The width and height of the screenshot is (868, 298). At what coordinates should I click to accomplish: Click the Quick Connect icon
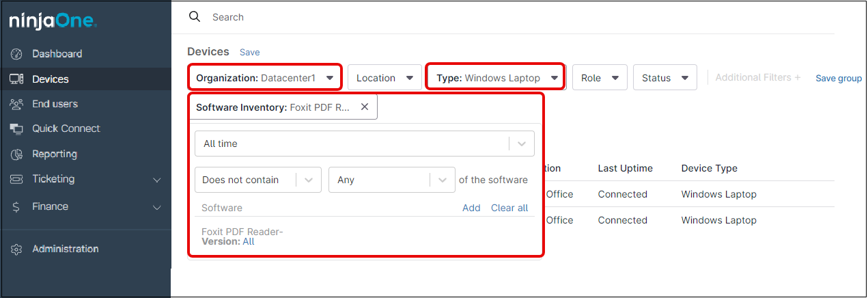[x=17, y=128]
